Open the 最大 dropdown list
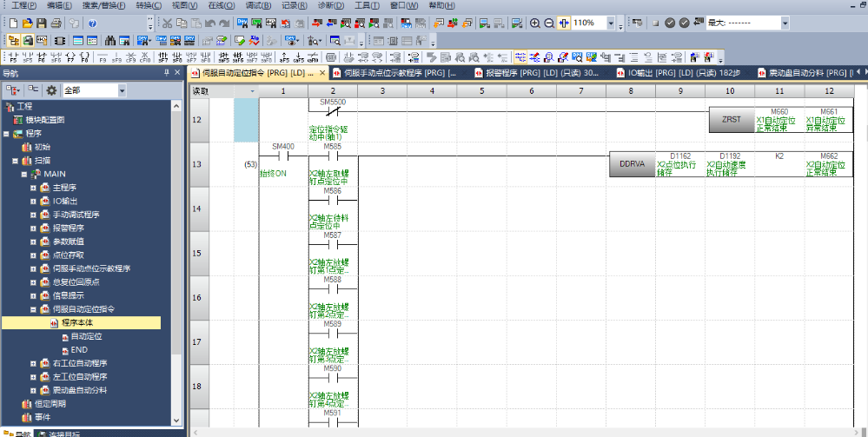The width and height of the screenshot is (868, 437). click(x=785, y=23)
